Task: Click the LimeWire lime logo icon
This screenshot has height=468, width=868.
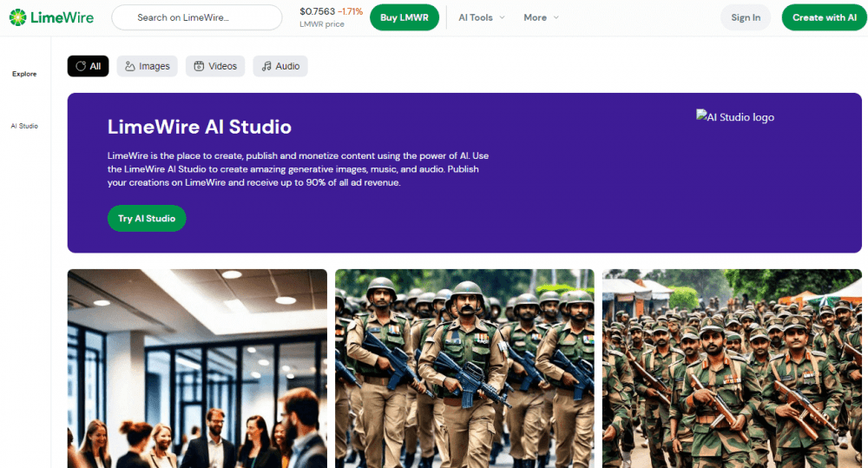Action: point(17,17)
